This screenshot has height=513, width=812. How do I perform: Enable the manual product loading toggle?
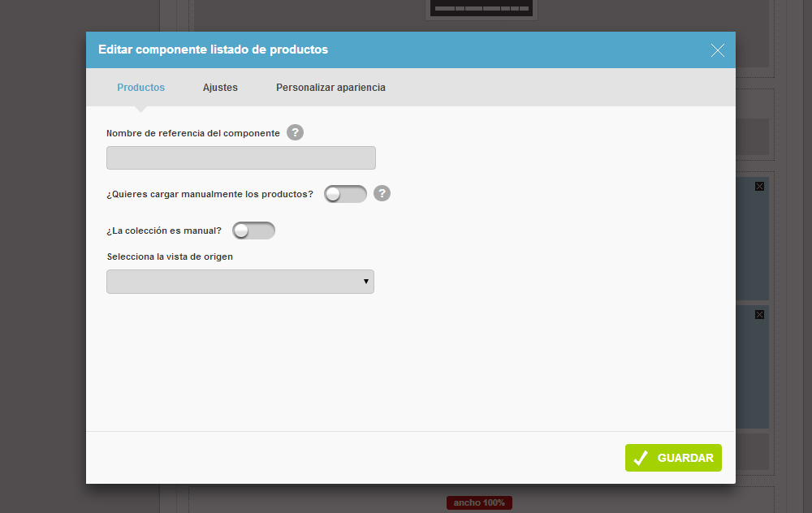pyautogui.click(x=345, y=194)
